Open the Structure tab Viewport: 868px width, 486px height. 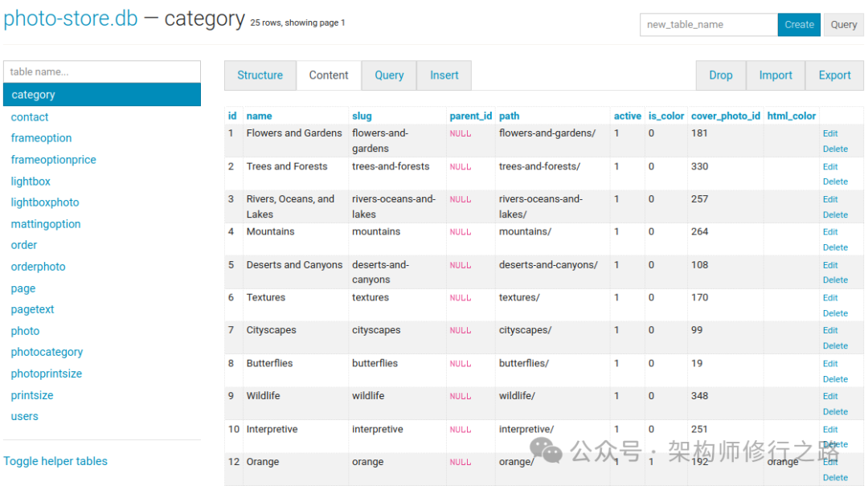[x=260, y=76]
